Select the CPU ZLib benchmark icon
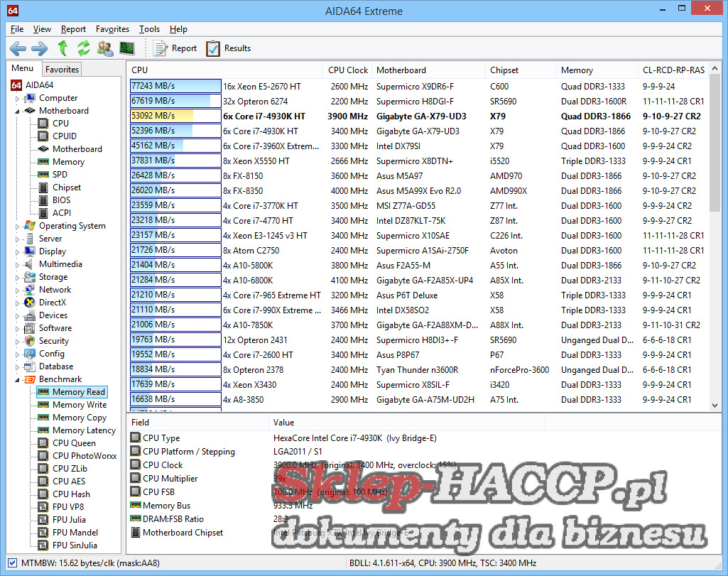The height and width of the screenshot is (576, 728). [x=43, y=469]
